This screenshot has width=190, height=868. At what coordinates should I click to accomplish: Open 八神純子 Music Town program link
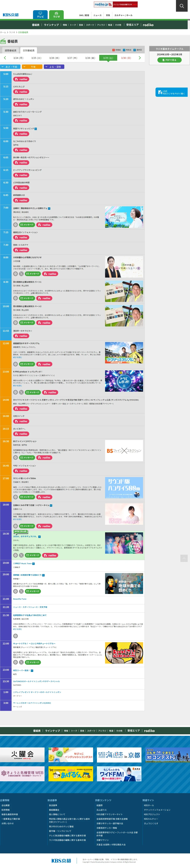click(22, 563)
